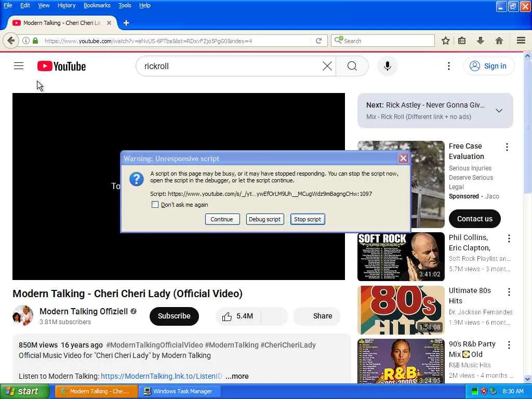This screenshot has height=399, width=532.
Task: Open options for Free Case Evaluation ad
Action: 507,147
